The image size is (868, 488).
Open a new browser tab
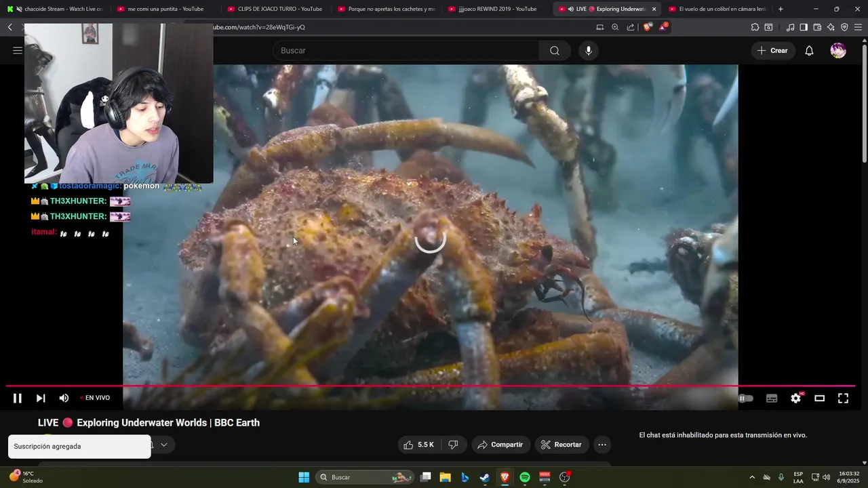(x=781, y=9)
